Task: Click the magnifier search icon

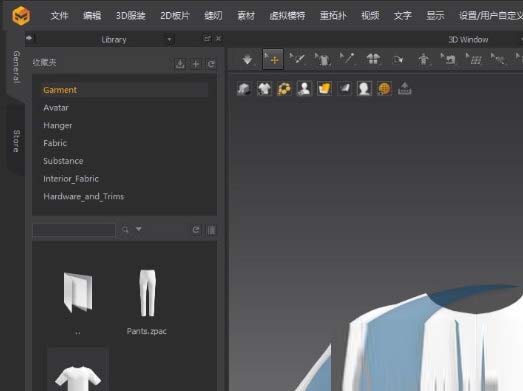Action: click(125, 230)
